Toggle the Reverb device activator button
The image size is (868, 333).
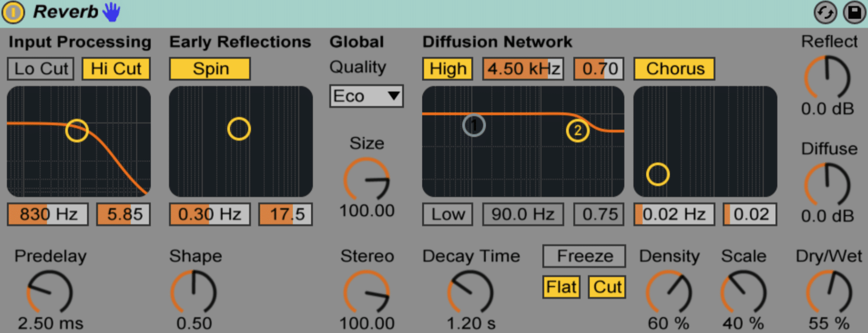click(x=13, y=13)
